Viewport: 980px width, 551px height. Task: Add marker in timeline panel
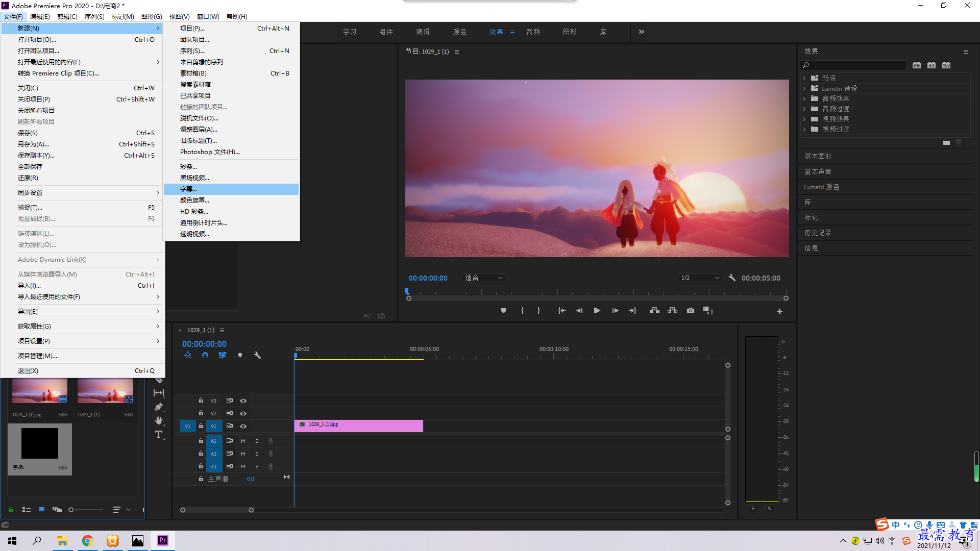point(240,355)
